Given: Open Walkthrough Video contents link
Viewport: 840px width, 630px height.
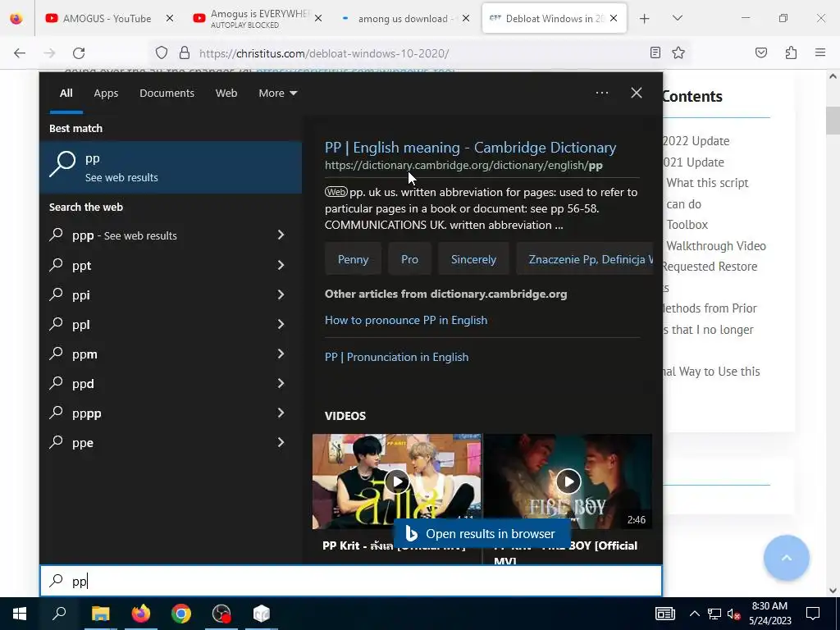Looking at the screenshot, I should point(715,246).
